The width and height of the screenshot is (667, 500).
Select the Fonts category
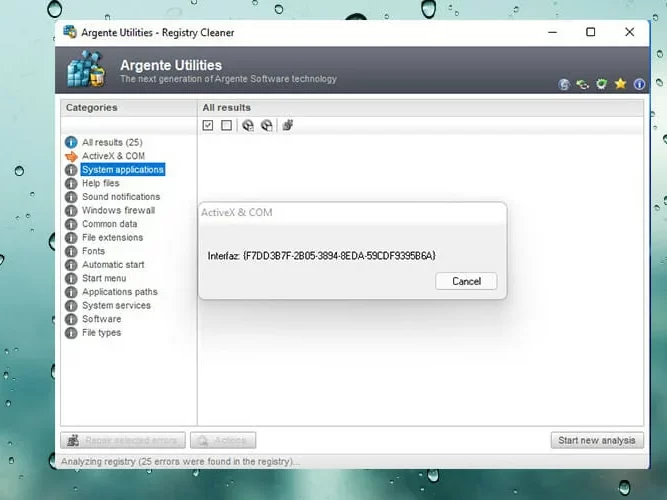pyautogui.click(x=93, y=251)
